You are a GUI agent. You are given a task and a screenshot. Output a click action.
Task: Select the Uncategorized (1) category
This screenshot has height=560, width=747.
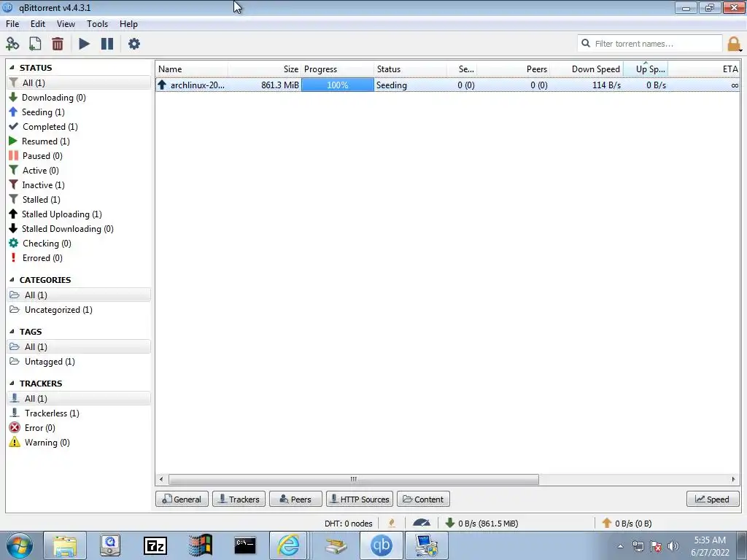(58, 310)
